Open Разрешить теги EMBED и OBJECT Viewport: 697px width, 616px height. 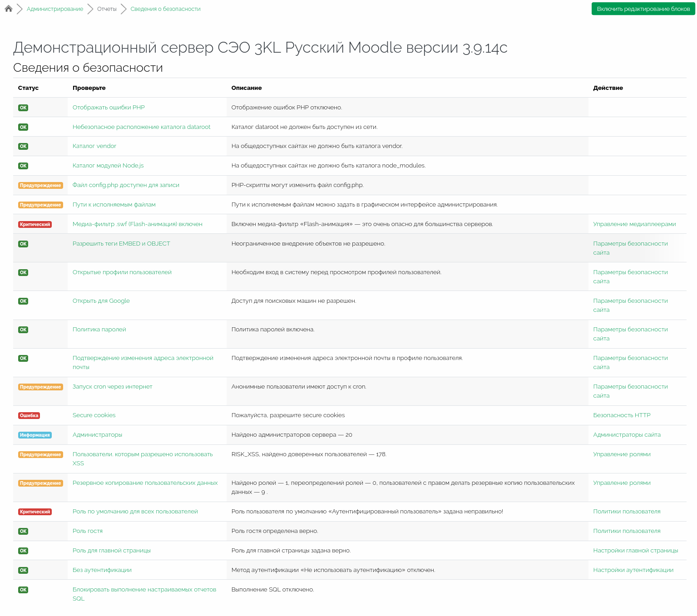(x=121, y=244)
